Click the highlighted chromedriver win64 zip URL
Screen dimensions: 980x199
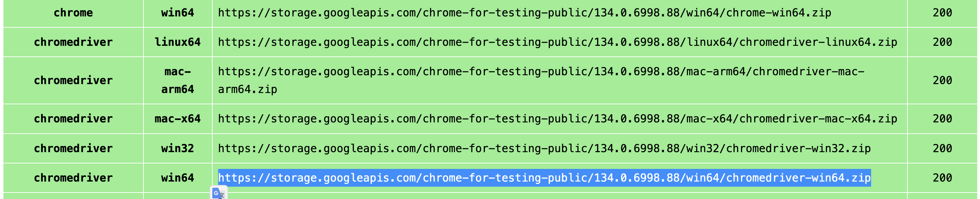[x=544, y=178]
